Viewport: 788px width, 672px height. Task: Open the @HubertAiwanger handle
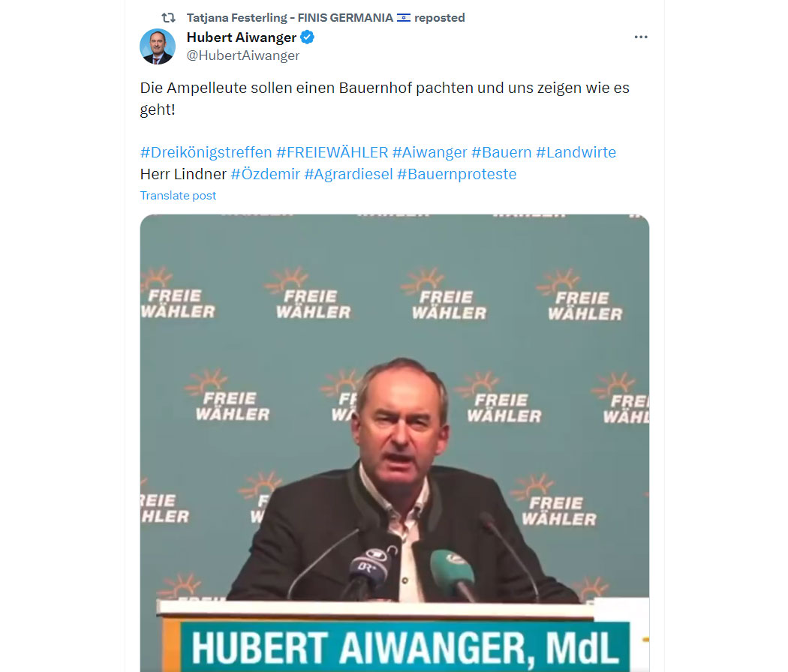(x=242, y=55)
